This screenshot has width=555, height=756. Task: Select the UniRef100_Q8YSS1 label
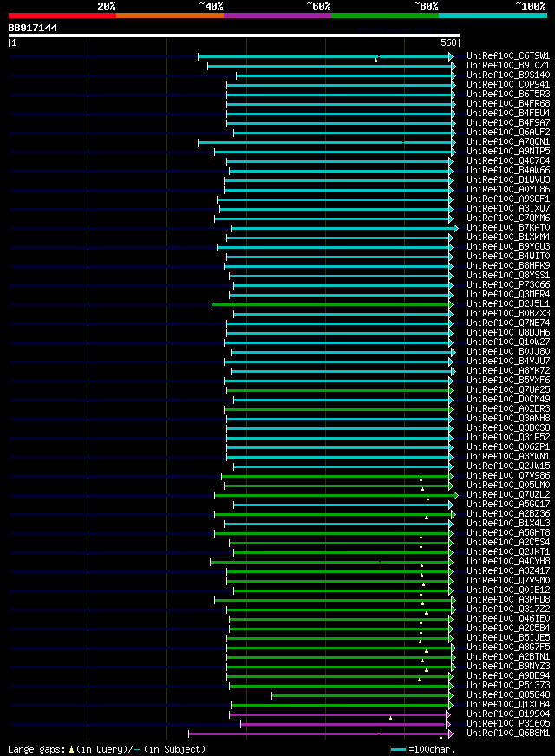[508, 276]
